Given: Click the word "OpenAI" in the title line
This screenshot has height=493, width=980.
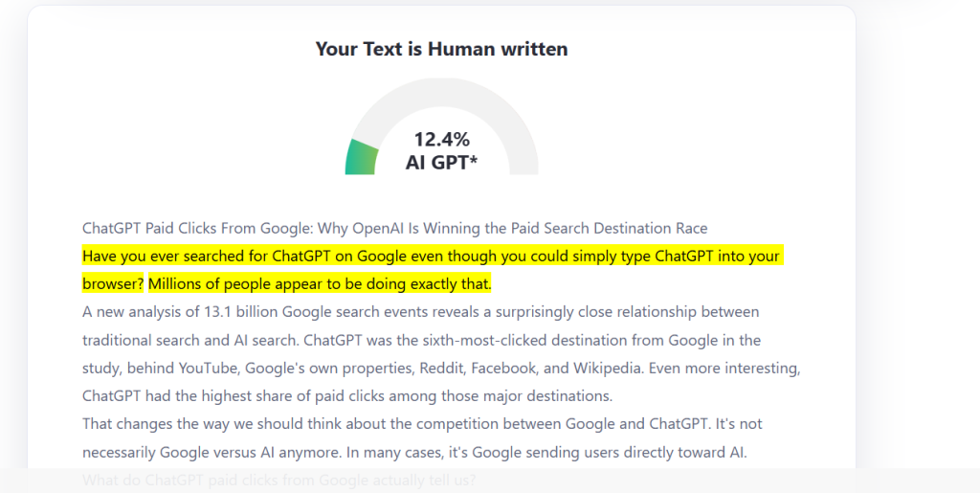Looking at the screenshot, I should 378,228.
